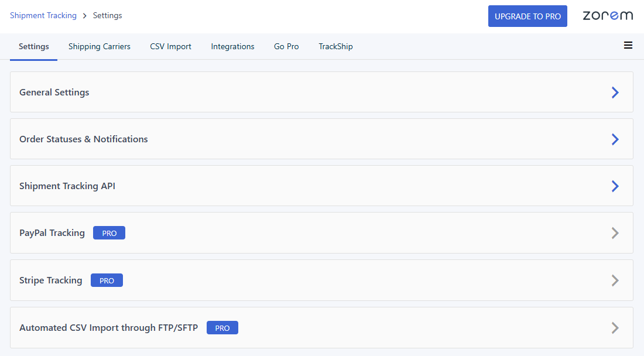Click the Stripe Tracking chevron

615,280
